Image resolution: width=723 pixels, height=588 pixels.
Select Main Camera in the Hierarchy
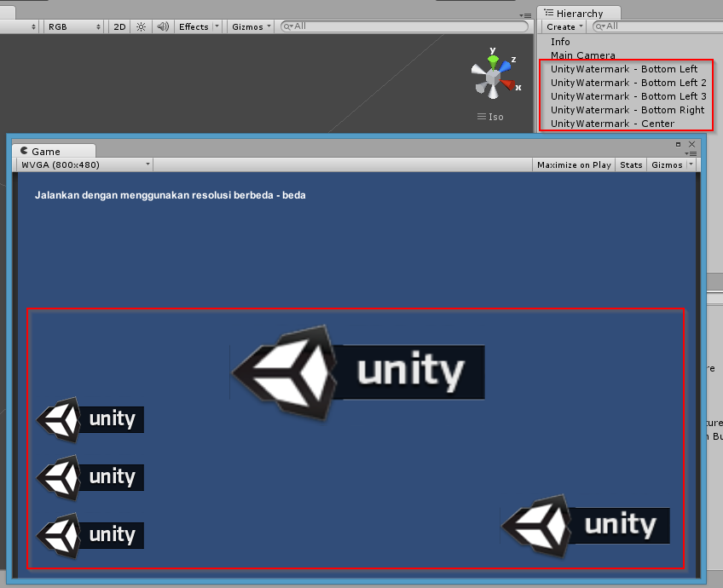click(x=582, y=55)
